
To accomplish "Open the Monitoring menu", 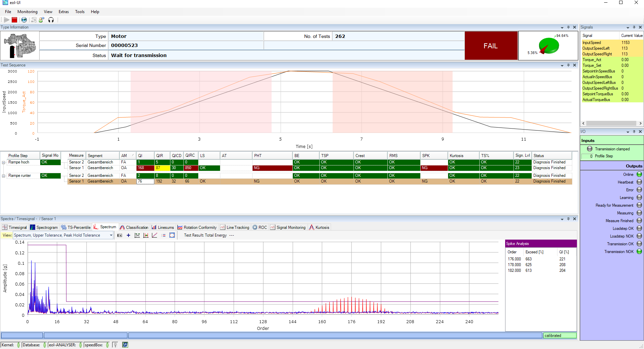I will [28, 12].
